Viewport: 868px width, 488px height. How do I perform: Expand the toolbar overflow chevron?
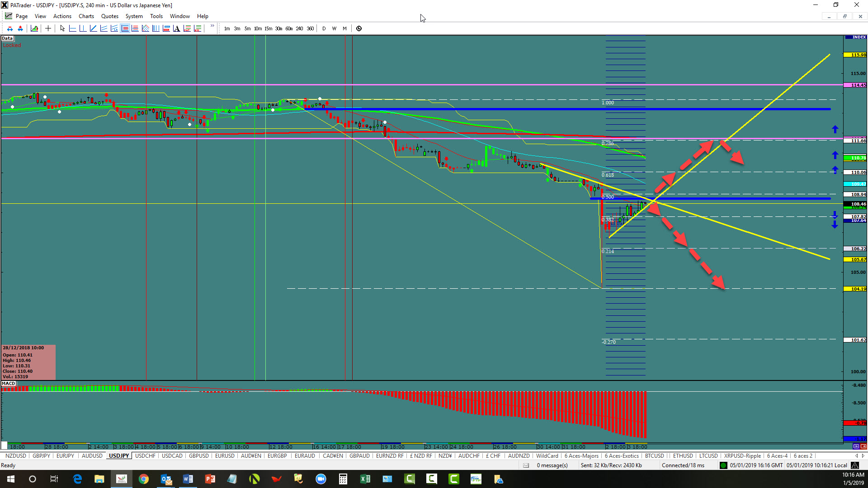coord(212,26)
